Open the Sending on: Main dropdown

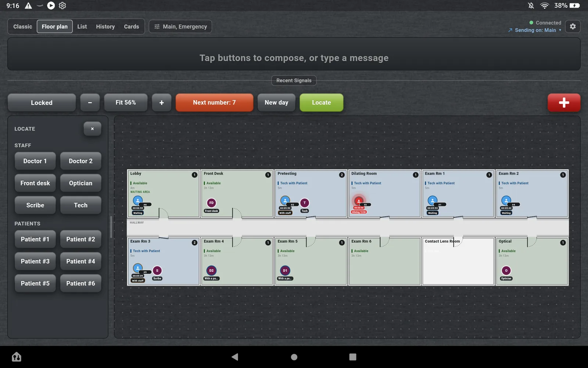[535, 30]
